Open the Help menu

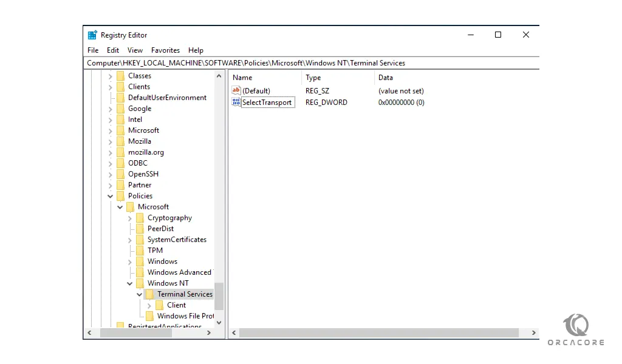(196, 50)
